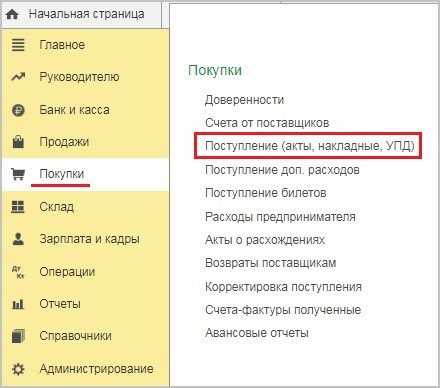Open Поступление билетов
This screenshot has width=440, height=388.
(266, 193)
